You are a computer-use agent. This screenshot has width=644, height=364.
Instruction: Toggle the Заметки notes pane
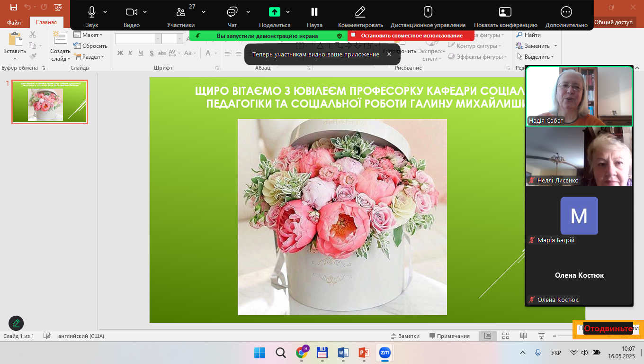click(x=405, y=336)
